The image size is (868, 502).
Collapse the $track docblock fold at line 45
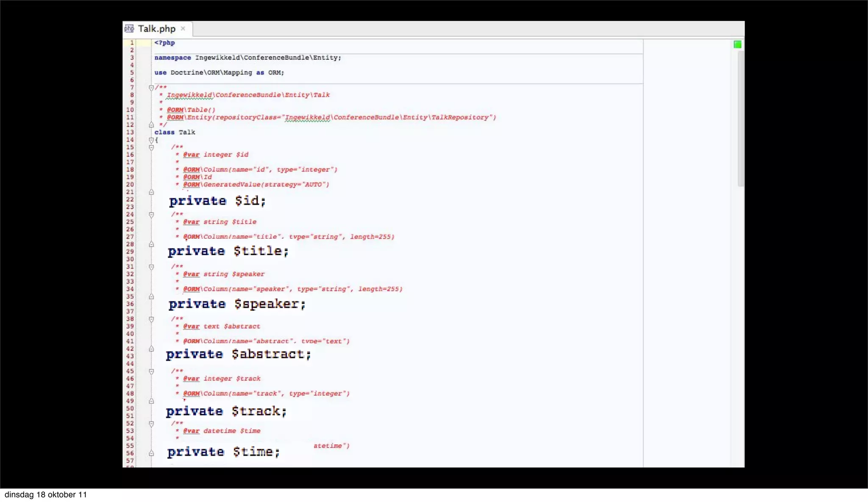151,371
